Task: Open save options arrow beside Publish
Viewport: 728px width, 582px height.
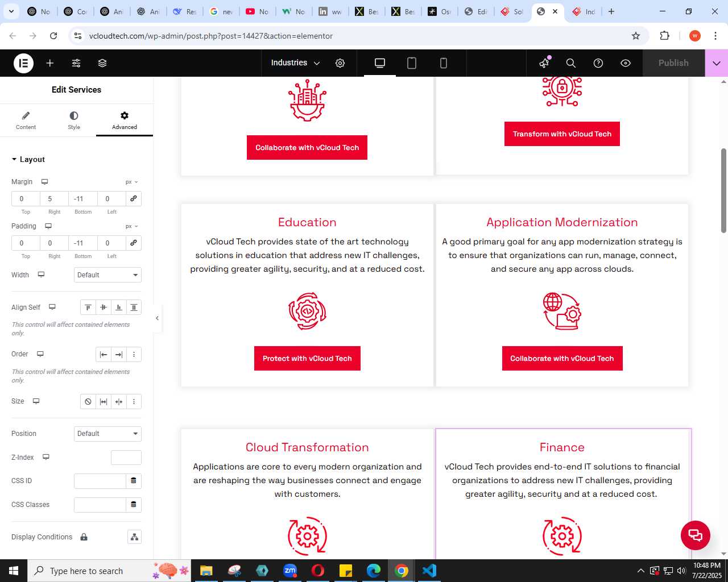Action: (717, 63)
